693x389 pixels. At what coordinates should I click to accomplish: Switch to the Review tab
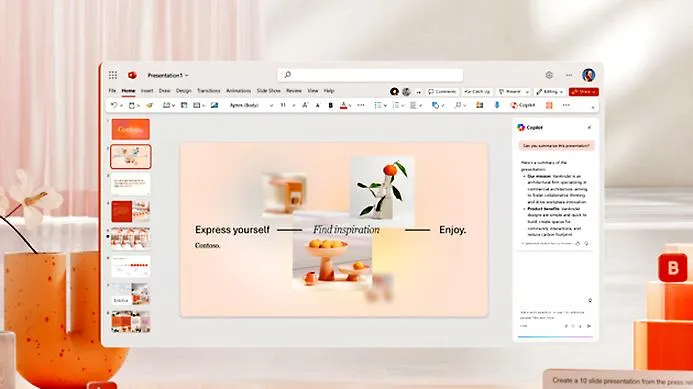[x=293, y=91]
